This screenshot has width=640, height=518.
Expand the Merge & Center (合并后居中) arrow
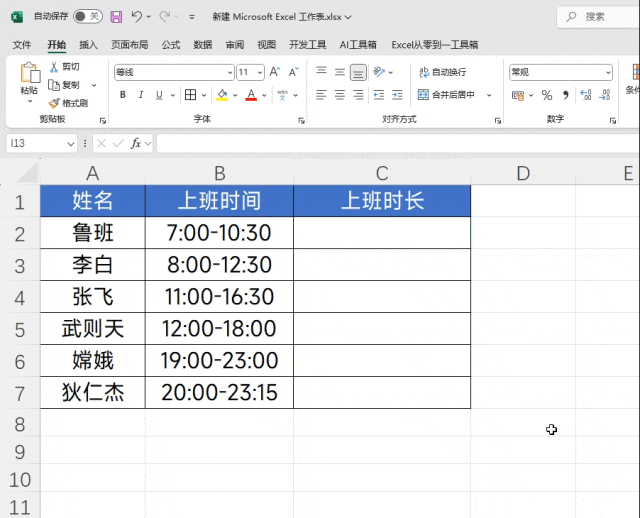(489, 95)
